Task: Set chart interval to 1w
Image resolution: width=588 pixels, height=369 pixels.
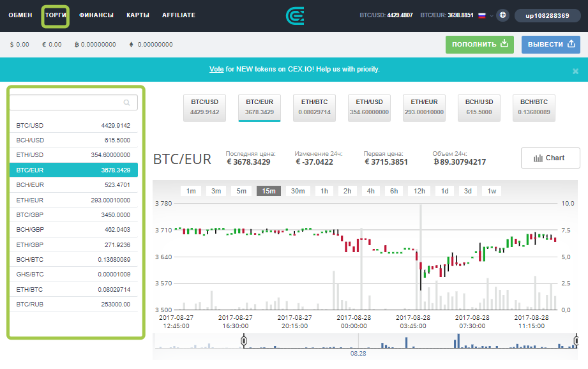Action: click(492, 191)
